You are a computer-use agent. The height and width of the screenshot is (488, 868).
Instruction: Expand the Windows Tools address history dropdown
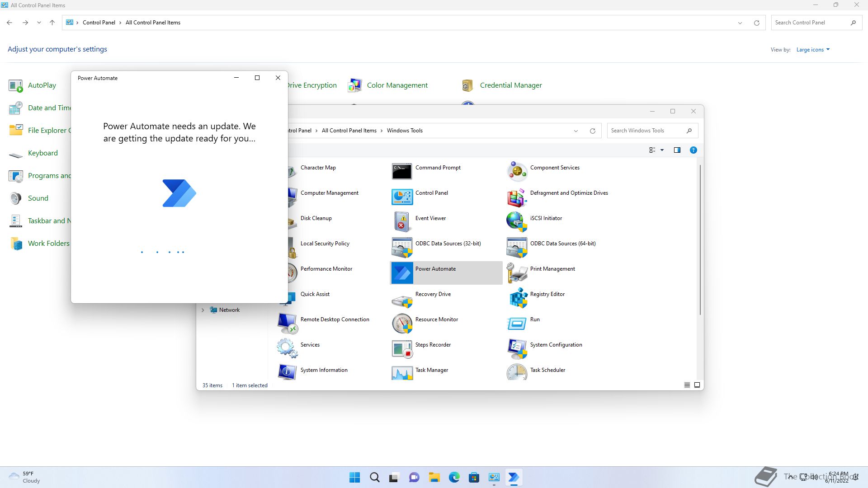tap(576, 131)
